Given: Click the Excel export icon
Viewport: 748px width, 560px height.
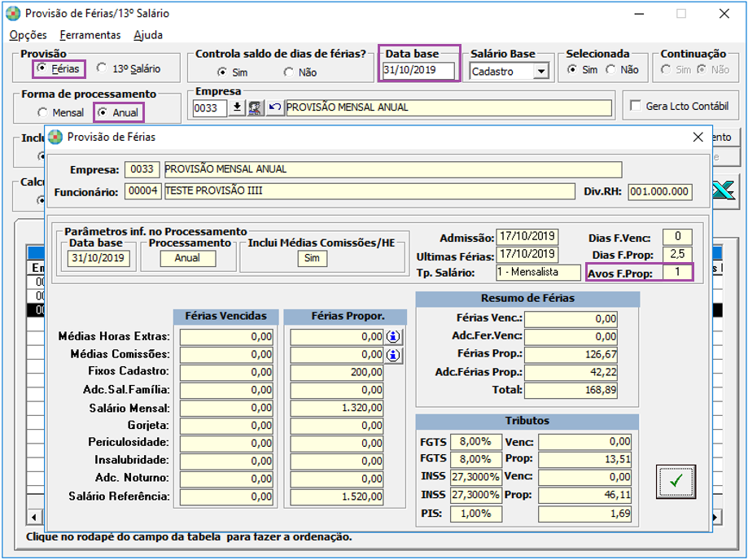Looking at the screenshot, I should (x=724, y=191).
